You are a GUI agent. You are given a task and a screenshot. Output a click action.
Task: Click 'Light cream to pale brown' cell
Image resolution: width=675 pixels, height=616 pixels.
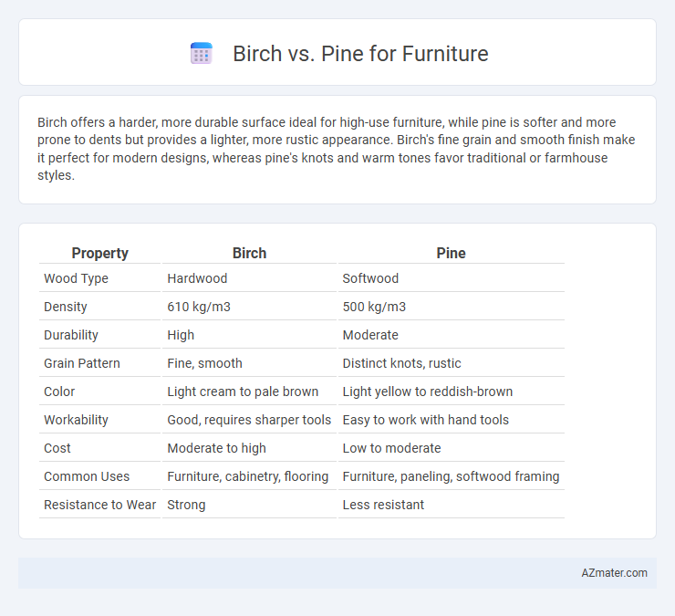point(243,392)
